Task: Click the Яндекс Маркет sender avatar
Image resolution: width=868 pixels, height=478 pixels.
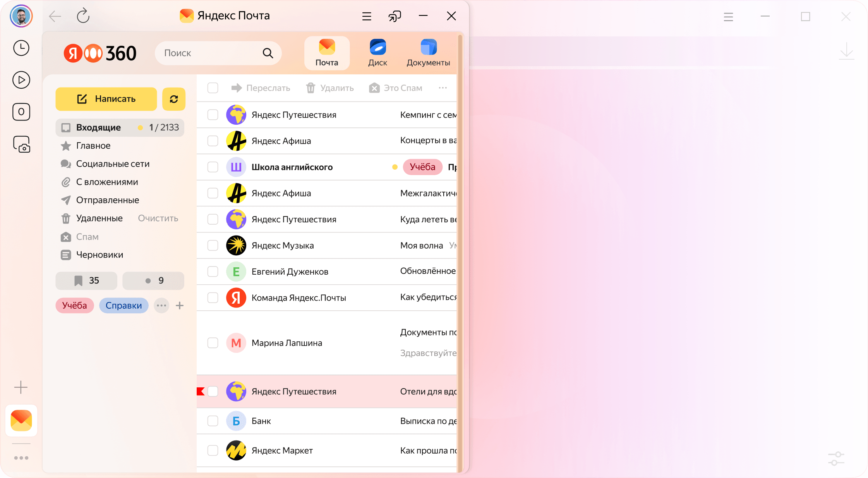Action: [x=236, y=450]
